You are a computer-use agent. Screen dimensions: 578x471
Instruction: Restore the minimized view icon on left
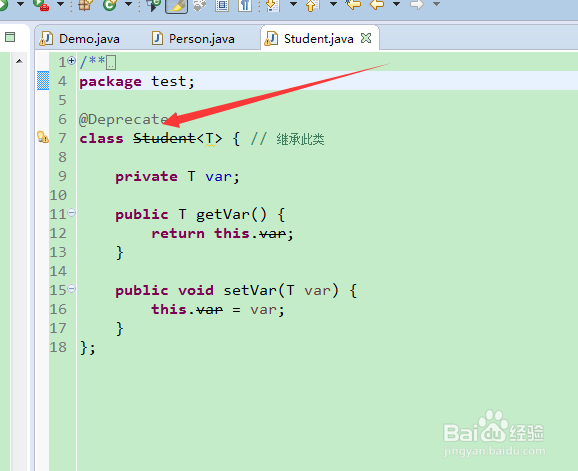coord(10,37)
